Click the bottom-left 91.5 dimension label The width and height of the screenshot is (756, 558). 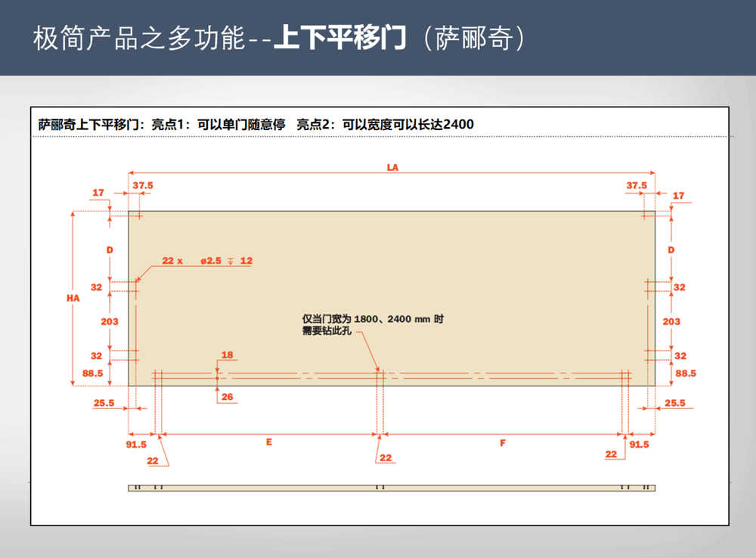[x=136, y=445]
